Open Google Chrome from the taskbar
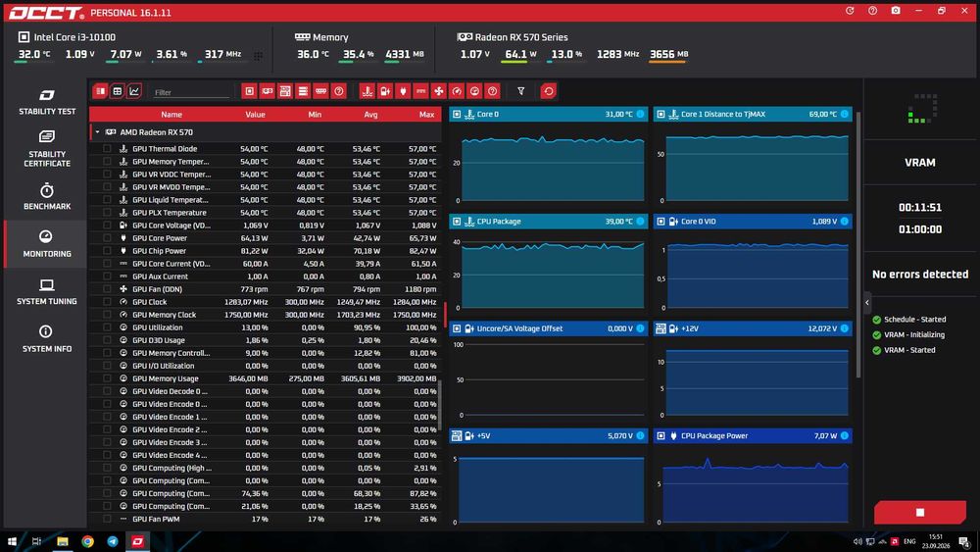This screenshot has width=980, height=552. [x=87, y=541]
